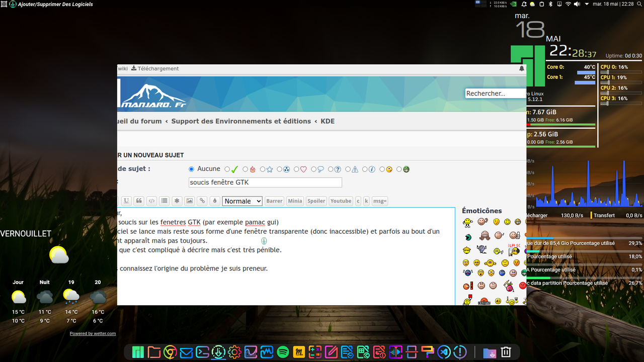Go to Support des Environnements et éditions
This screenshot has width=644, height=362.
(241, 121)
